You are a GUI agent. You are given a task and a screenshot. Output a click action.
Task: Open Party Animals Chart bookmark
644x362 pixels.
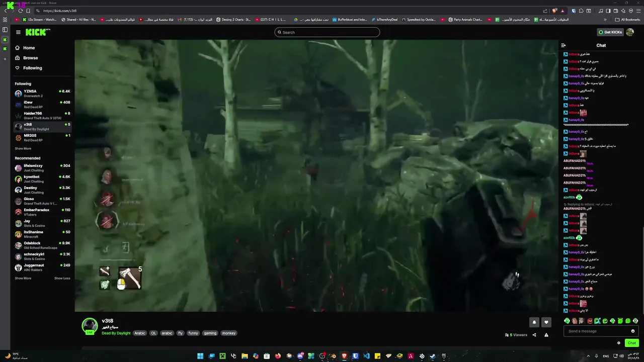click(x=465, y=20)
